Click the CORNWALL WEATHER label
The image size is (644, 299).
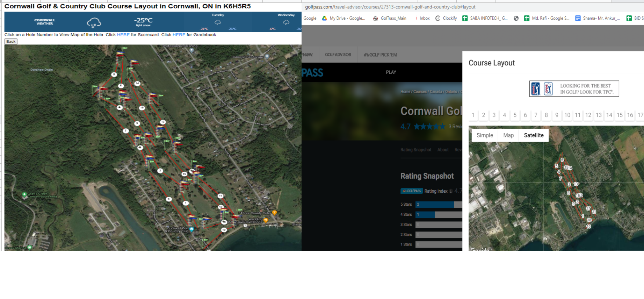click(x=45, y=22)
